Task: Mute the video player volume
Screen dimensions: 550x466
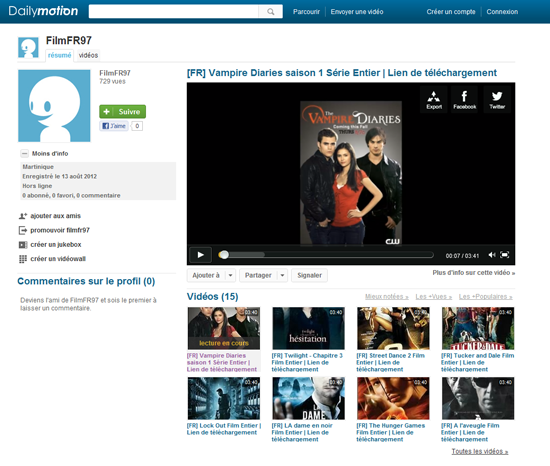Action: [x=492, y=255]
